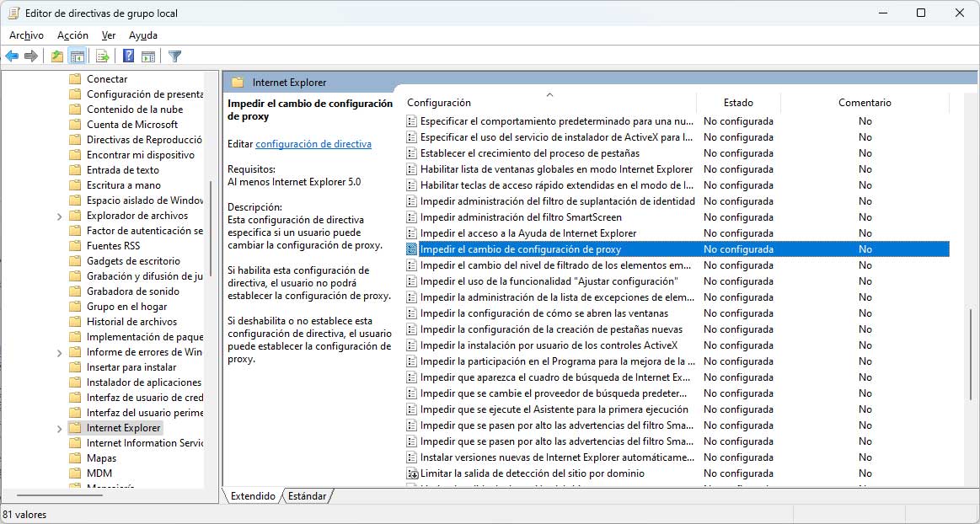Screen dimensions: 980x524
Task: Select Contenido de la nube folder
Action: pyautogui.click(x=135, y=110)
